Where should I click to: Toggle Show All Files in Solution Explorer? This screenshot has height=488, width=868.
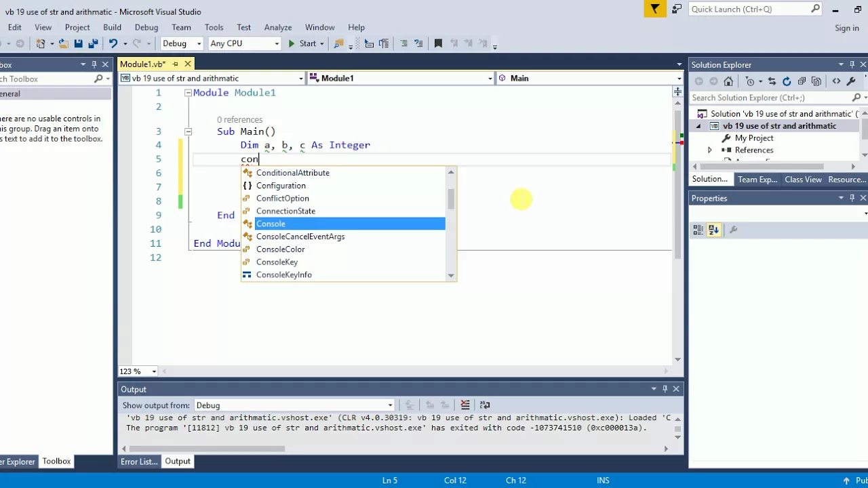pos(816,81)
